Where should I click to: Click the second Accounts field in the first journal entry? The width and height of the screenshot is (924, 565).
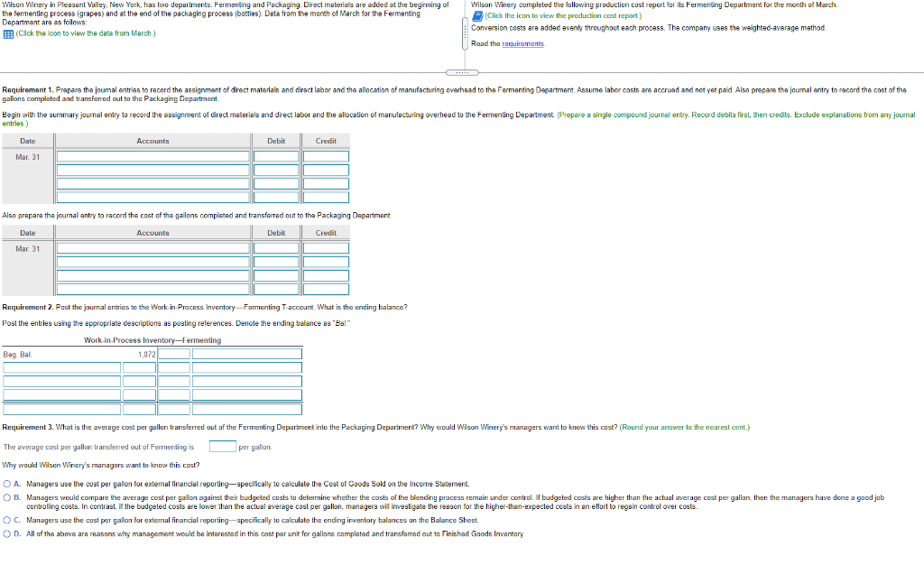pyautogui.click(x=153, y=171)
